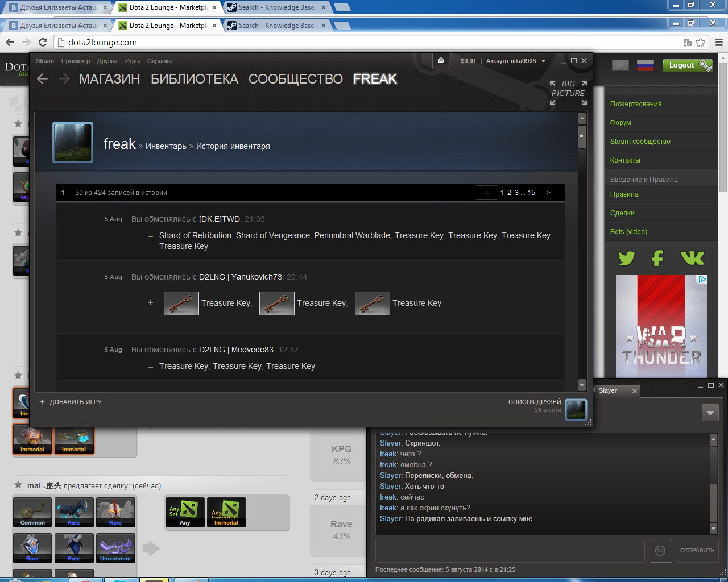
Task: Click the ОТПРАВИТЬ send button
Action: [697, 550]
